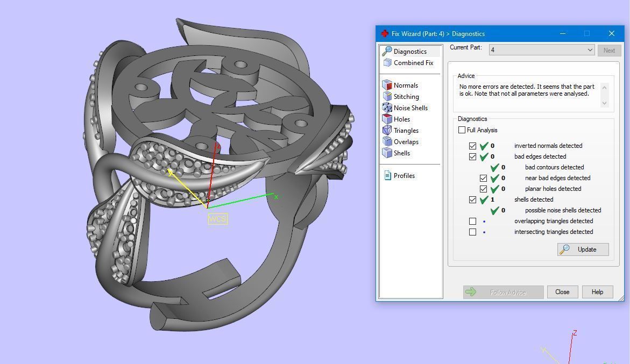Click the Fix Wizard red cross icon
630x364 pixels.
(385, 34)
